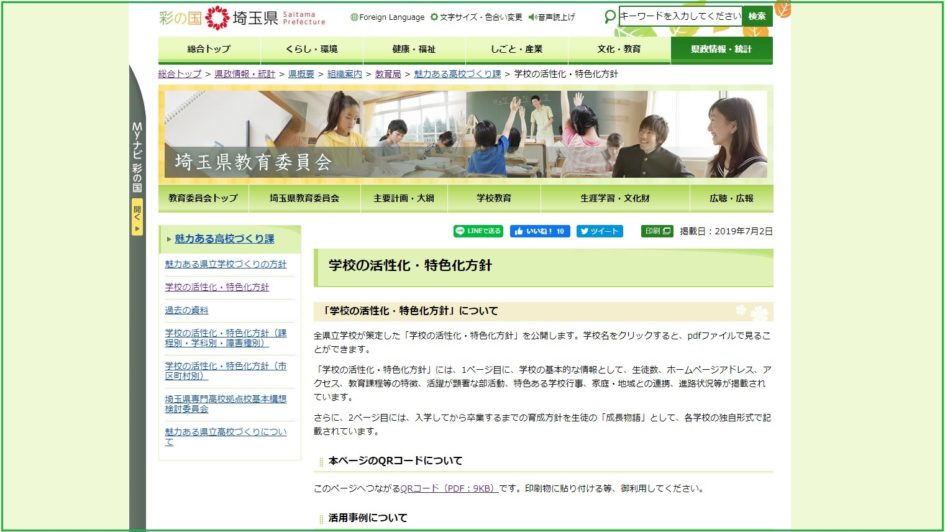Click the 教育局 breadcrumb link

(x=388, y=74)
